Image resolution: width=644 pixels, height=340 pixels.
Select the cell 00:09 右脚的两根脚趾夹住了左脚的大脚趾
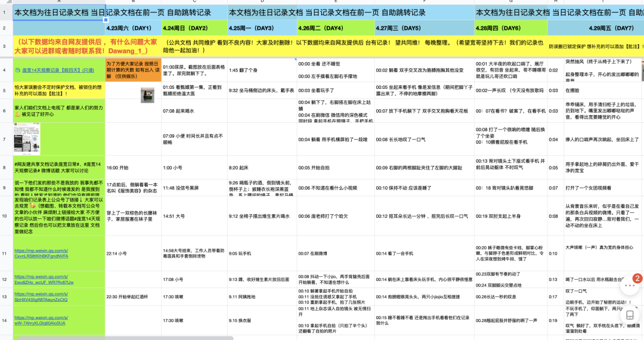[425, 168]
